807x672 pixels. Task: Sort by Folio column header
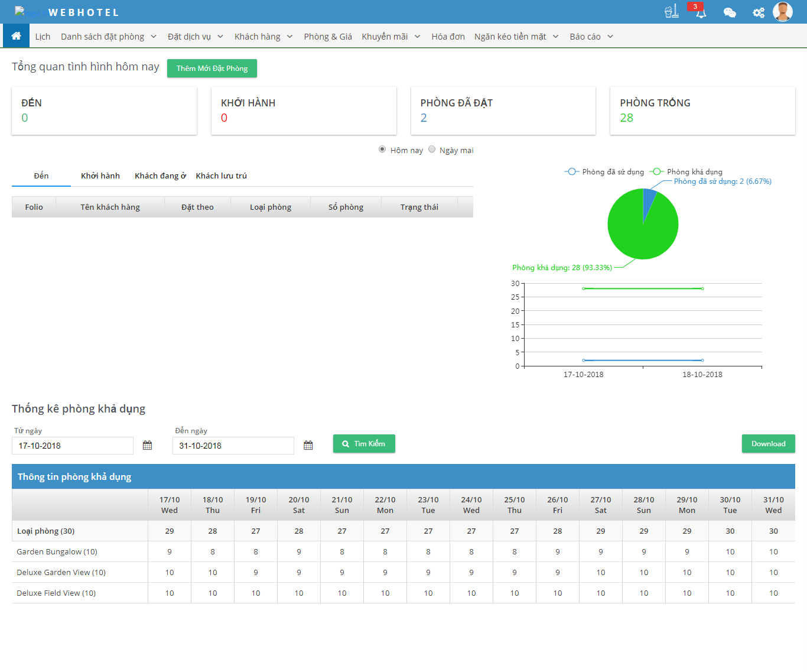[x=34, y=207]
